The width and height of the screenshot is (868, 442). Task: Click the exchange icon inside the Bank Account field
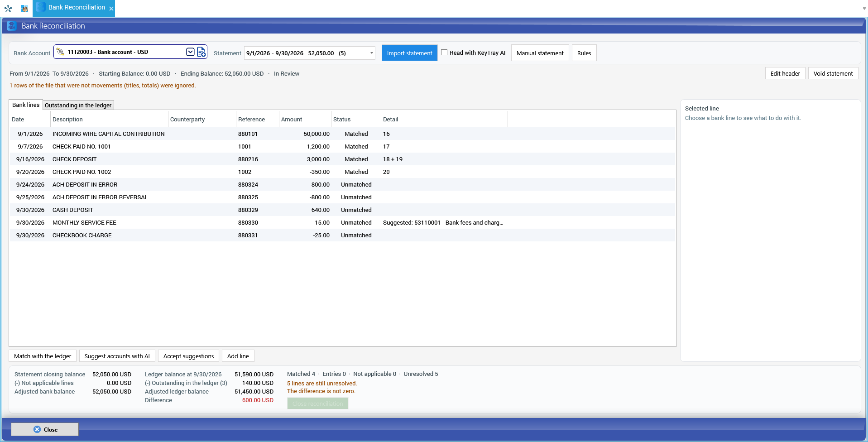pos(60,52)
